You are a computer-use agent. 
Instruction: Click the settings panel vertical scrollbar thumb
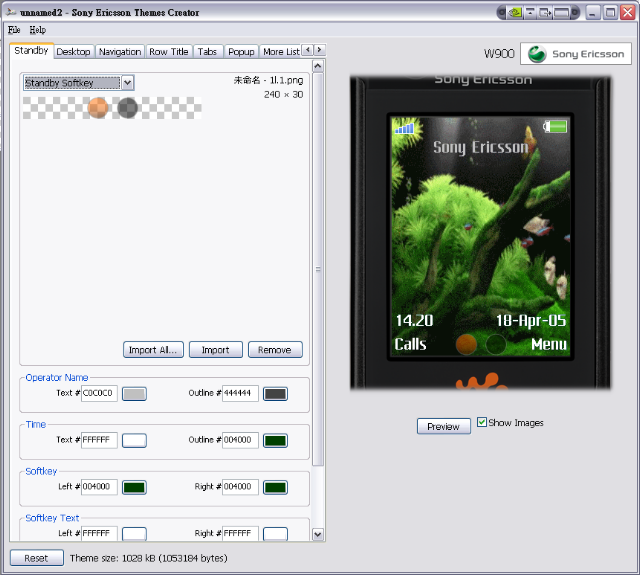tap(318, 269)
